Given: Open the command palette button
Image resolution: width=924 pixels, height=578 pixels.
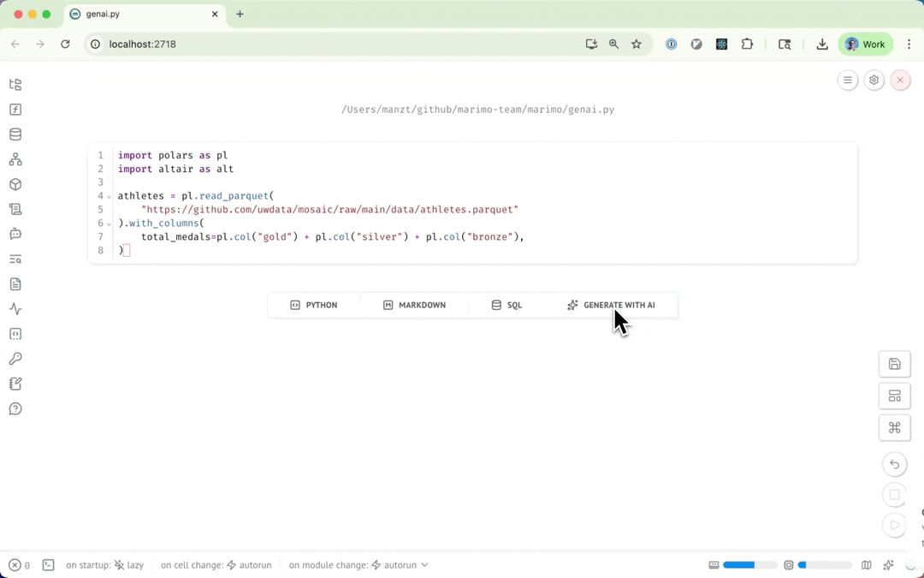Looking at the screenshot, I should tap(894, 427).
